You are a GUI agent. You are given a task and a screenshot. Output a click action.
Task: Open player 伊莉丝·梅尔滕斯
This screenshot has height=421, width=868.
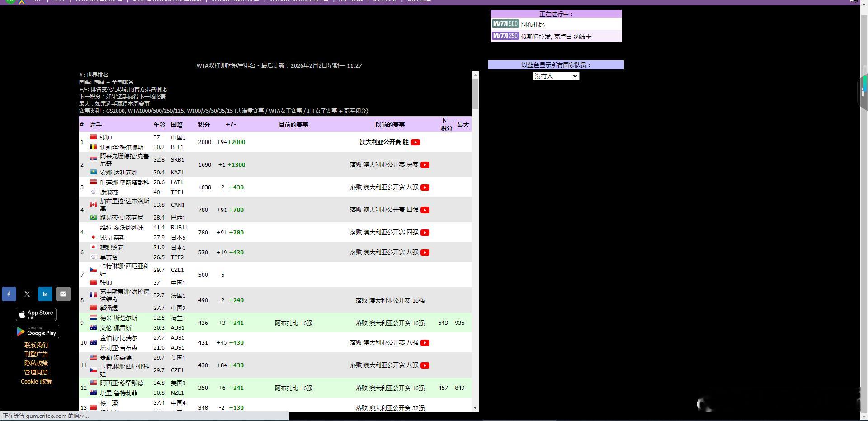click(x=122, y=147)
